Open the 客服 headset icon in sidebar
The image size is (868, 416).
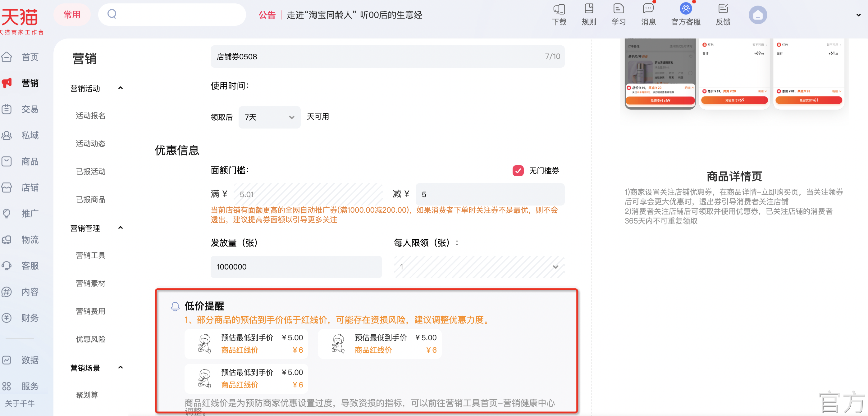(x=7, y=266)
